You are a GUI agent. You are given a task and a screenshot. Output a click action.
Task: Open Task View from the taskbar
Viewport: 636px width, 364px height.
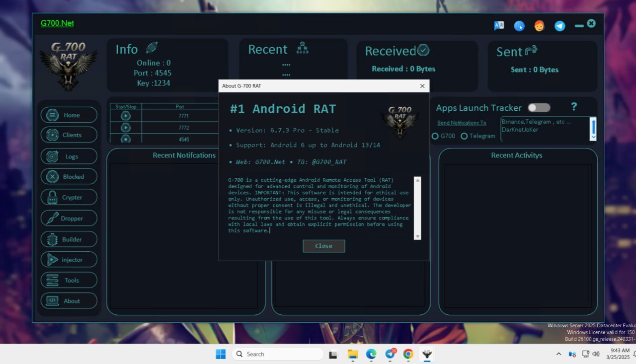point(334,354)
